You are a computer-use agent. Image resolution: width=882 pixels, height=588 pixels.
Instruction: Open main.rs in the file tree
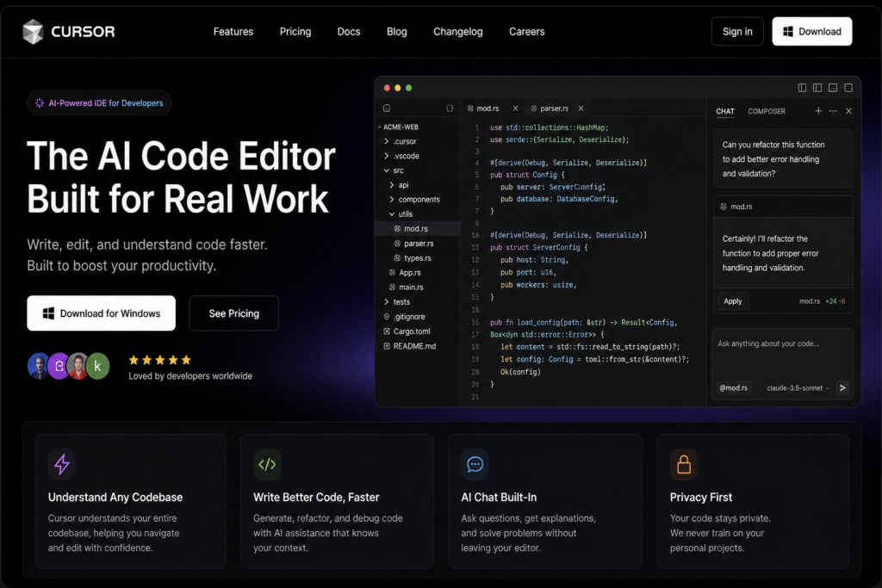coord(407,288)
